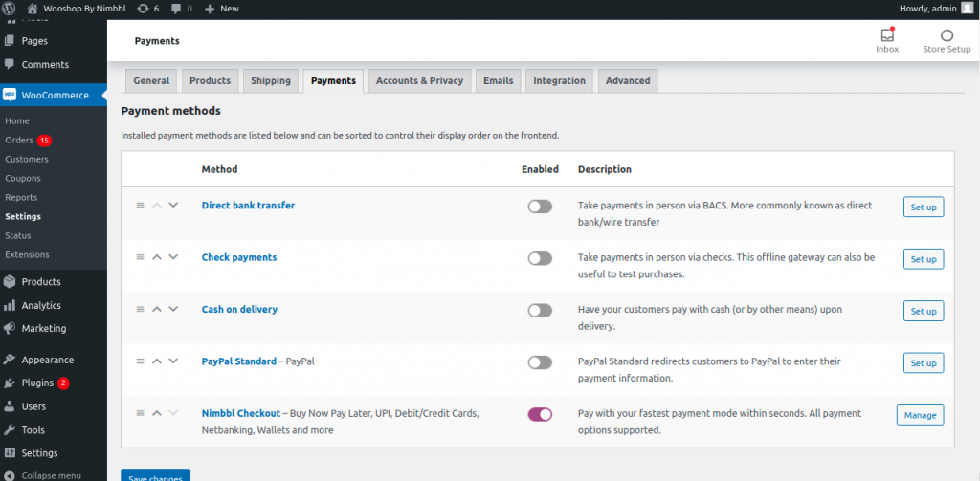Click the drag handle for Nimbbl Checkout row
The height and width of the screenshot is (481, 980).
click(x=140, y=413)
